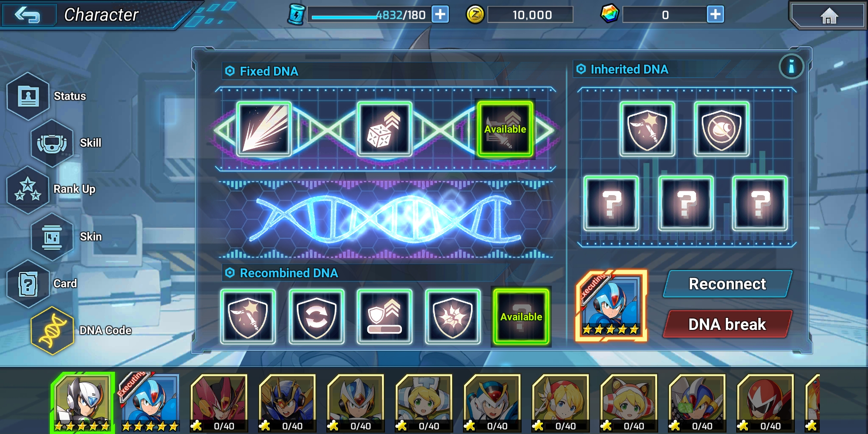
Task: Go back with the return arrow
Action: pos(27,15)
